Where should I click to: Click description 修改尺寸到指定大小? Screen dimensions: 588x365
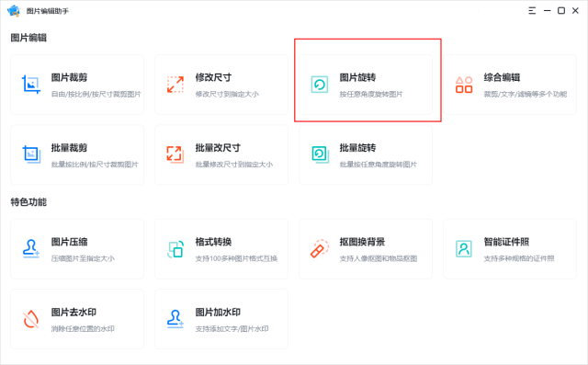227,94
